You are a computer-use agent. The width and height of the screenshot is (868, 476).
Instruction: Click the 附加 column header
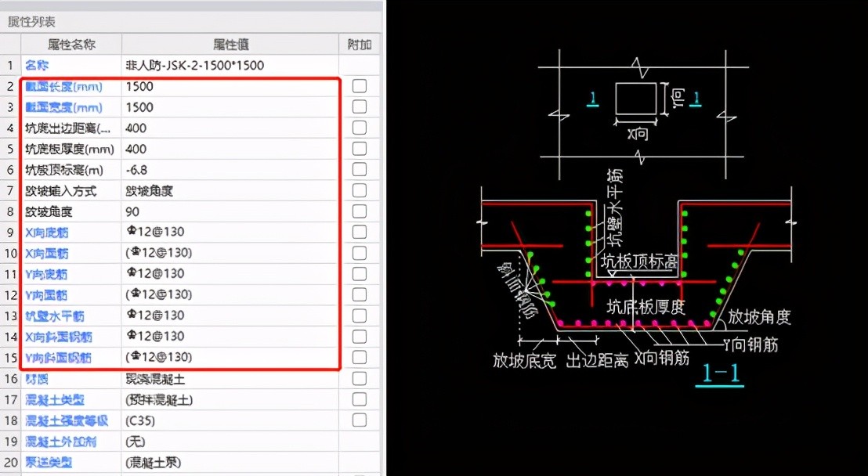click(359, 45)
